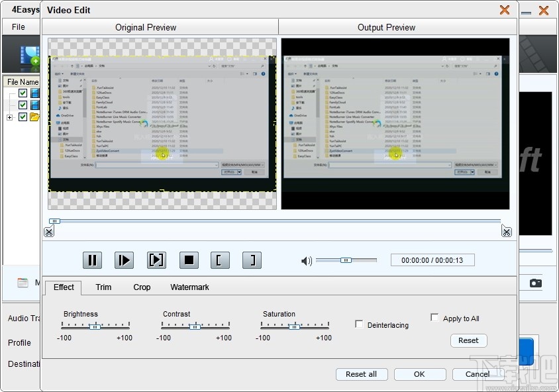The image size is (559, 392).
Task: Click the Reset all button
Action: click(x=362, y=374)
